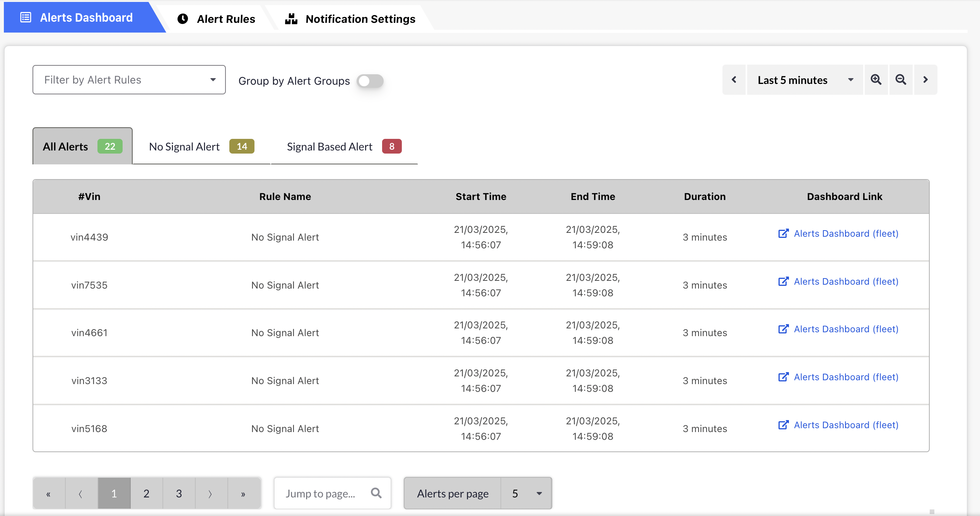
Task: Shift time range backward with left chevron
Action: pyautogui.click(x=734, y=80)
